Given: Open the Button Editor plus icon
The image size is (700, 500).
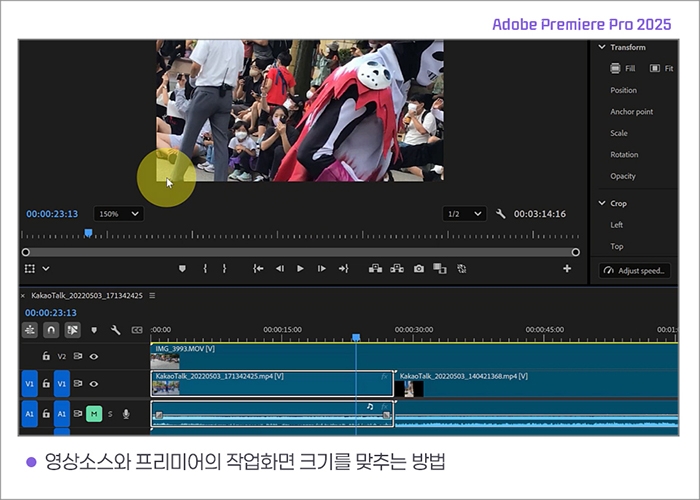Looking at the screenshot, I should (567, 268).
